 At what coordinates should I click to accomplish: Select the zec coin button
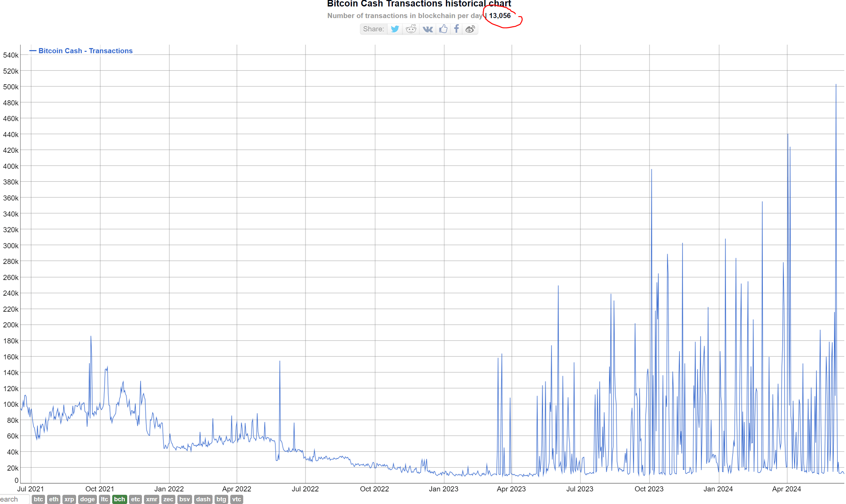pyautogui.click(x=168, y=499)
